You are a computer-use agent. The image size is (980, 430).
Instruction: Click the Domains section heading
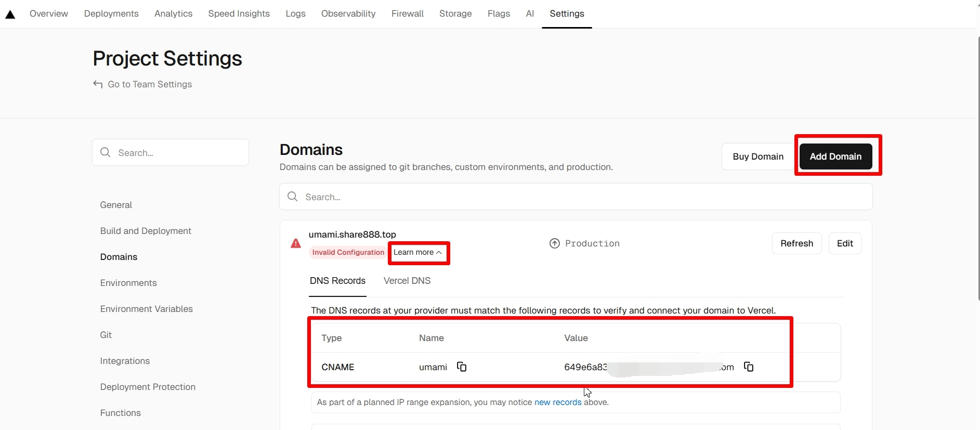[311, 150]
